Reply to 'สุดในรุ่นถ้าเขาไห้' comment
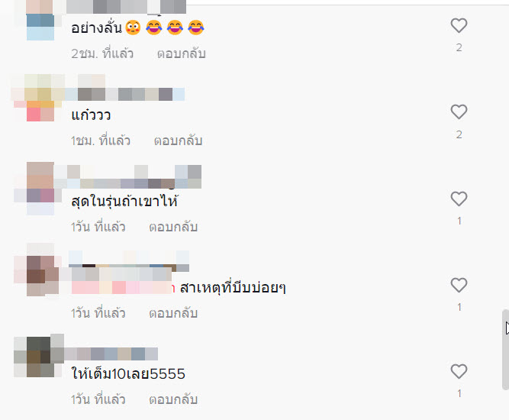Image resolution: width=509 pixels, height=420 pixels. [173, 227]
